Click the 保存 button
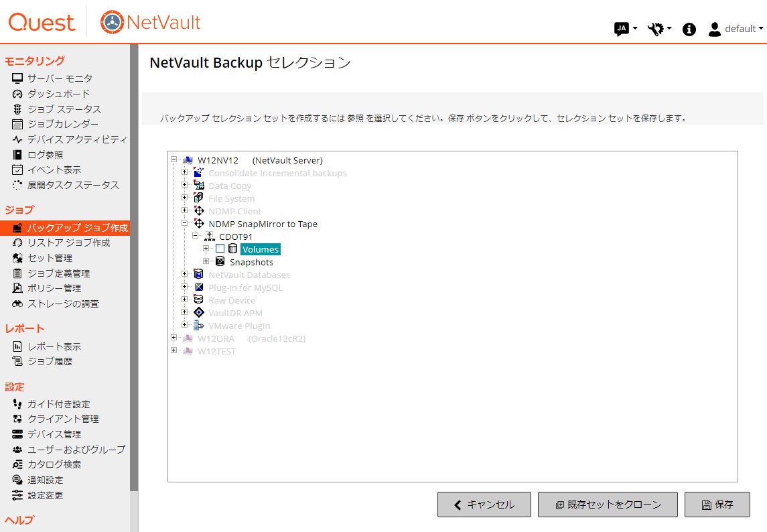 click(x=717, y=505)
